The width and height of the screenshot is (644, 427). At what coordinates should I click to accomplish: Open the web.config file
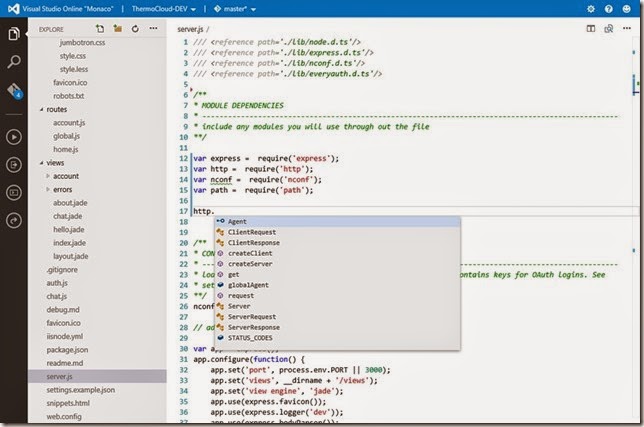coord(65,414)
